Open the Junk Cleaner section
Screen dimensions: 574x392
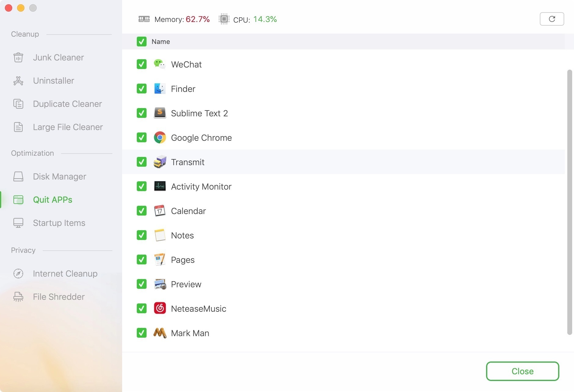(x=58, y=57)
